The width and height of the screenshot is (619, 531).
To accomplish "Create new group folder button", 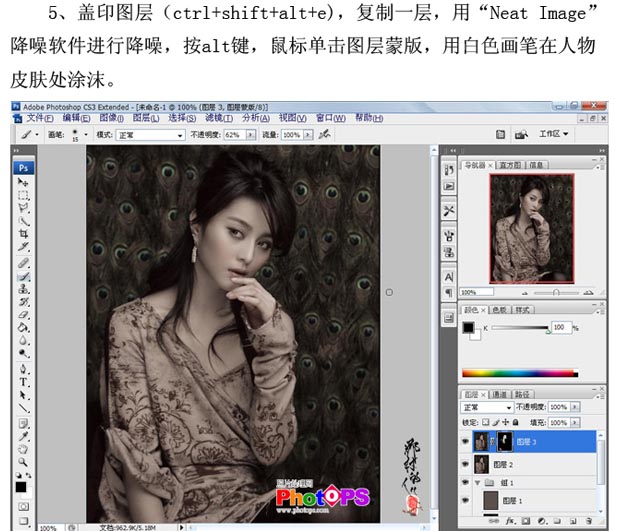I will pyautogui.click(x=557, y=521).
